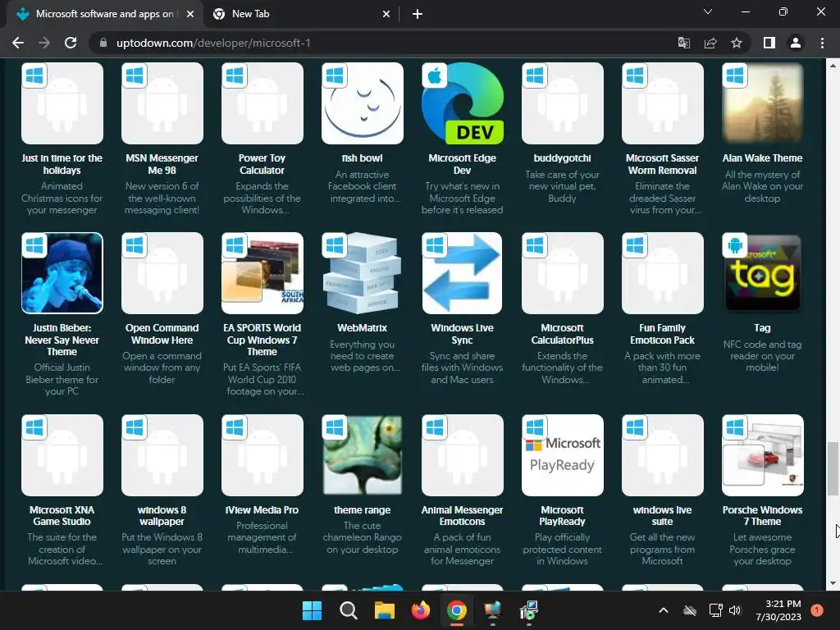Open Microsoft PlayReady logo icon
840x630 pixels.
point(563,455)
